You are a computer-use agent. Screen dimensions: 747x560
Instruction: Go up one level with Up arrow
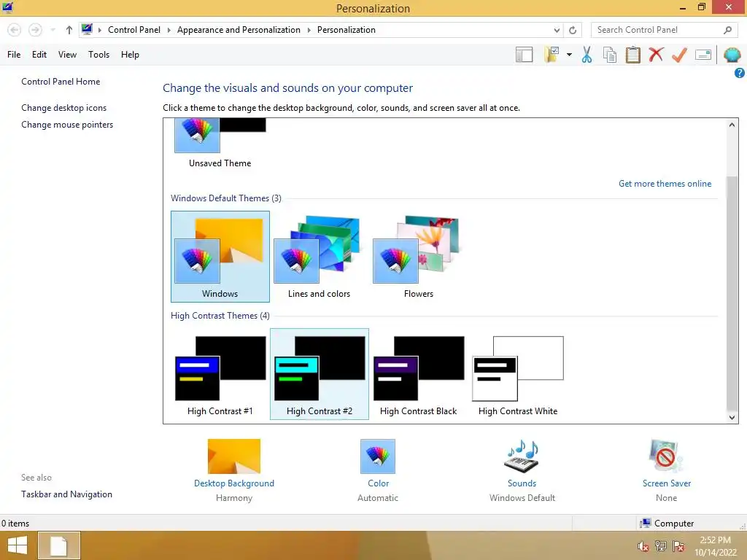[69, 30]
